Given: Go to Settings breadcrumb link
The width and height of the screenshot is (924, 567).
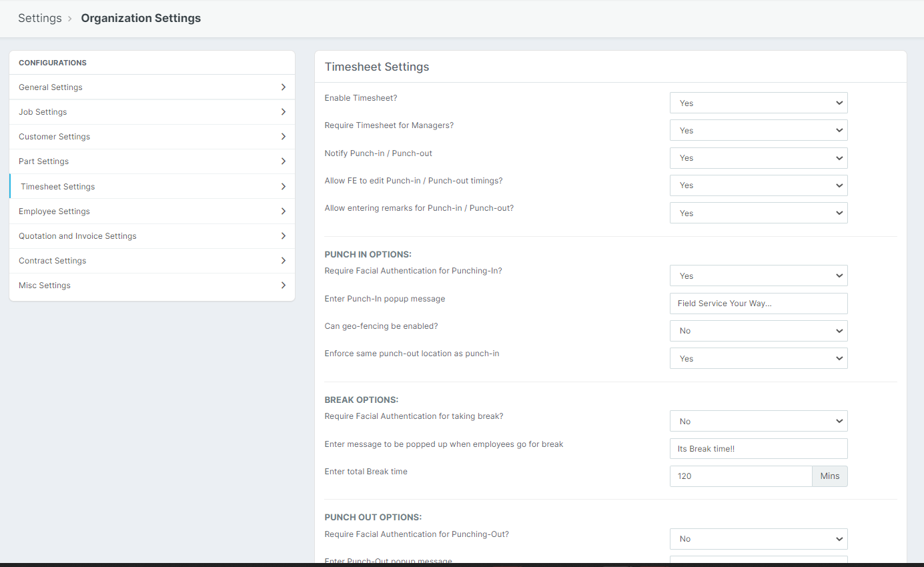Looking at the screenshot, I should point(39,19).
